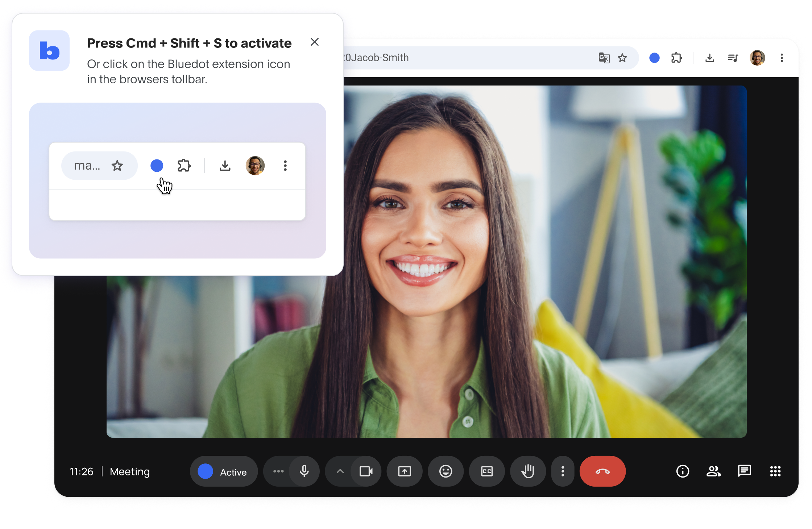Image resolution: width=812 pixels, height=529 pixels.
Task: Open meeting details info icon
Action: 683,471
